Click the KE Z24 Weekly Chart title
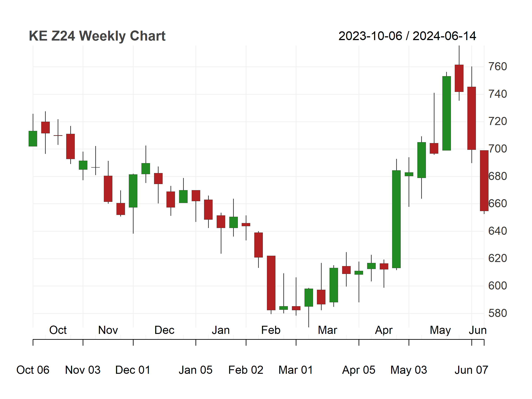The image size is (532, 399). tap(97, 36)
